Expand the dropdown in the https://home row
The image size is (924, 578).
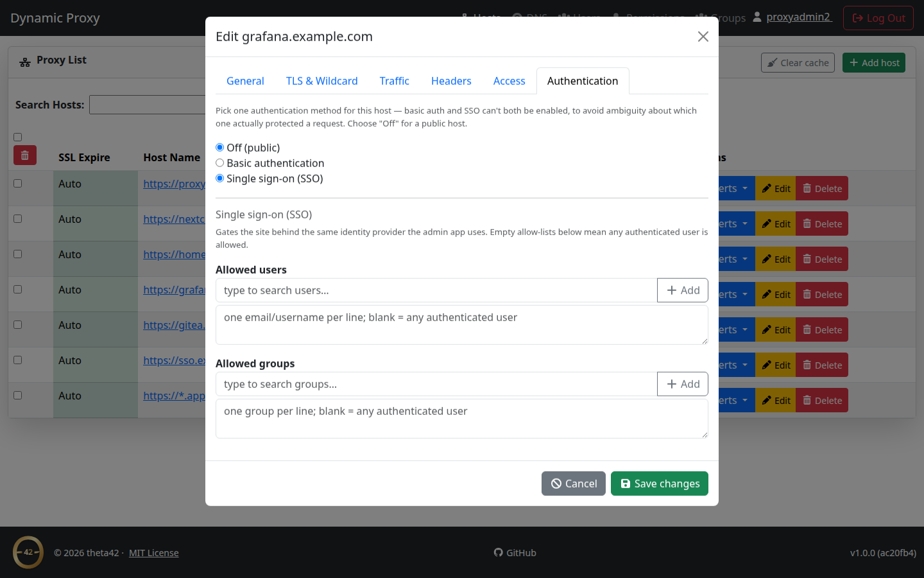(x=737, y=259)
